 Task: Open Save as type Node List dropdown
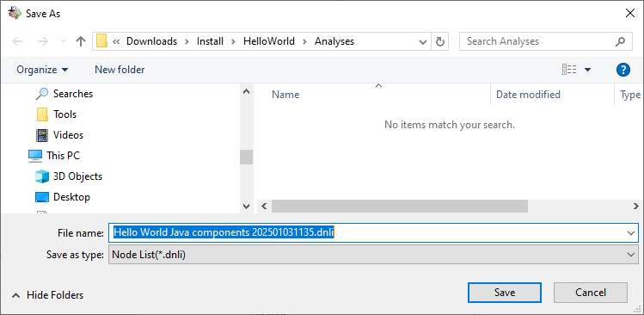pyautogui.click(x=373, y=255)
